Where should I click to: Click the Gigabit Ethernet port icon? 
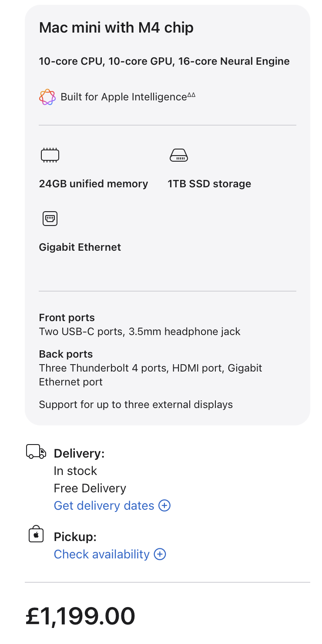(x=50, y=219)
